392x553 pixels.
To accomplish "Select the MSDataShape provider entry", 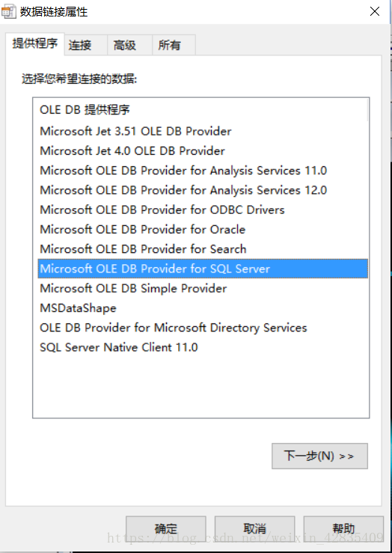I will click(203, 308).
